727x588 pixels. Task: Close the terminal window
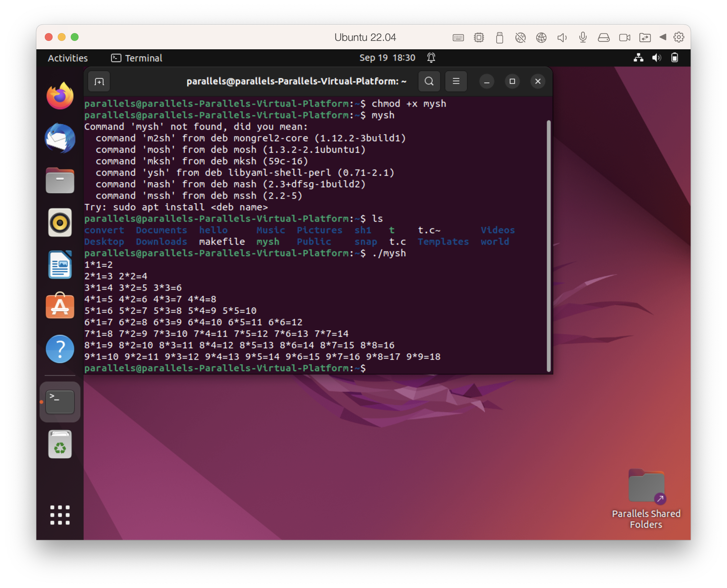point(538,81)
